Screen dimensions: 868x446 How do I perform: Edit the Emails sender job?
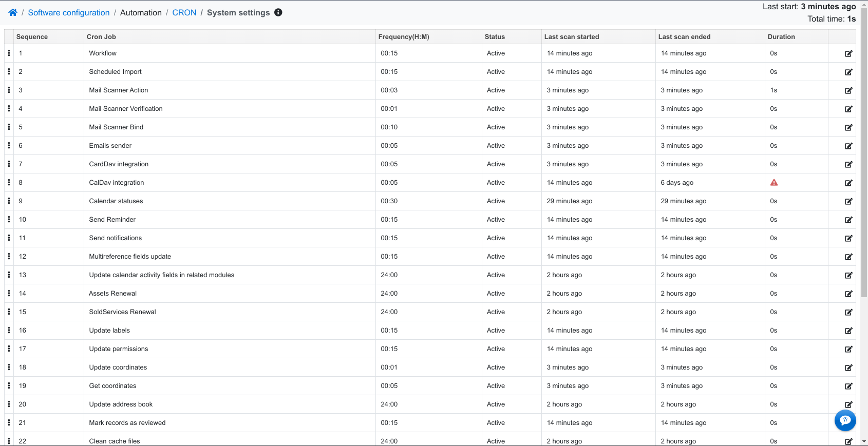(x=848, y=146)
